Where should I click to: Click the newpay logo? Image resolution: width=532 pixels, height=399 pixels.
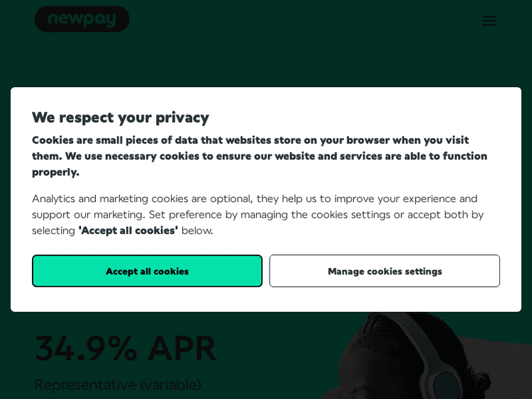(x=82, y=19)
